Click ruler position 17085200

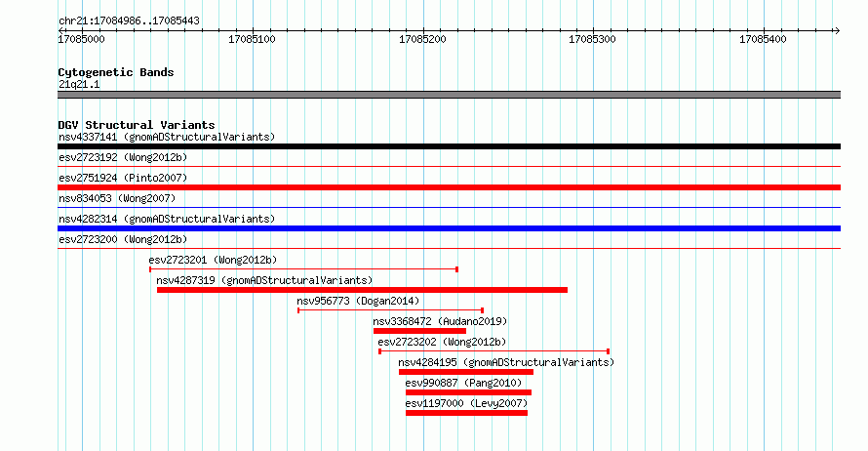[422, 39]
